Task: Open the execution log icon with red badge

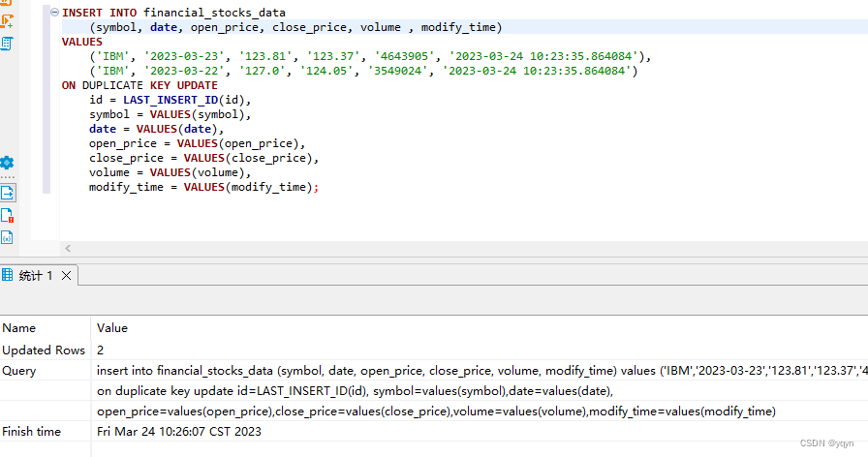Action: click(x=7, y=215)
